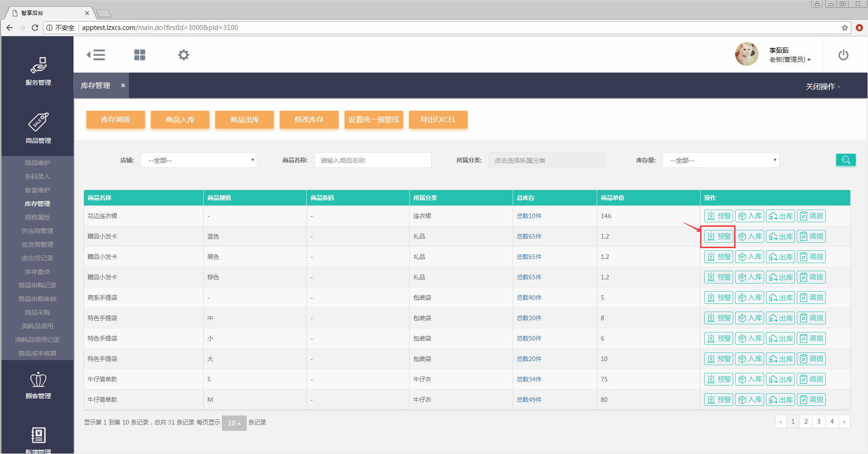This screenshot has width=868, height=454.
Task: Click 调拨 for the 牛仔简单款 M row
Action: click(x=811, y=400)
